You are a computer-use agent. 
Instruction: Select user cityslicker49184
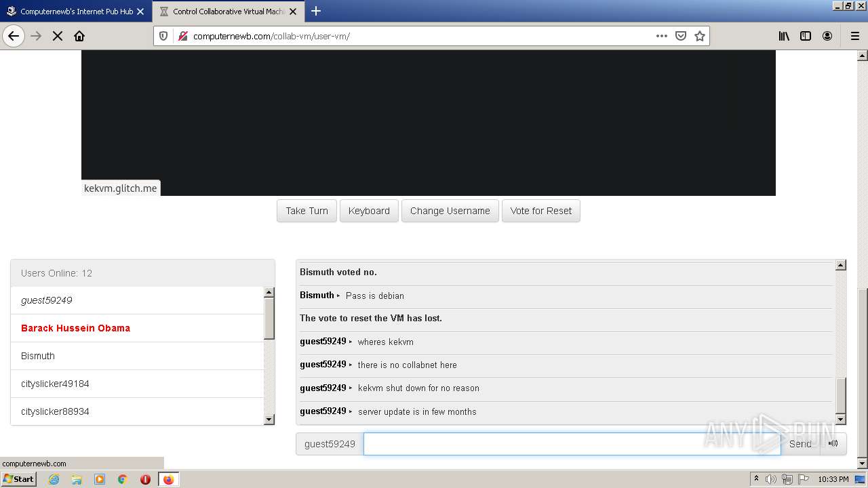[x=137, y=384]
